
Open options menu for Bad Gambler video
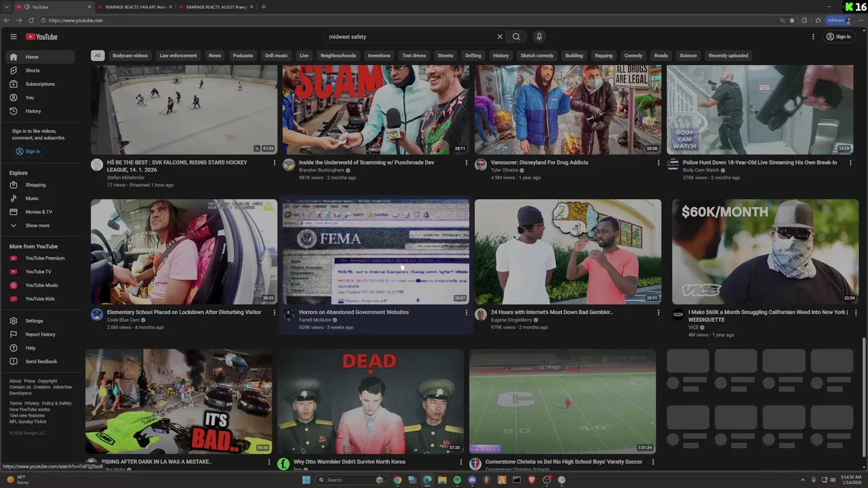click(658, 312)
